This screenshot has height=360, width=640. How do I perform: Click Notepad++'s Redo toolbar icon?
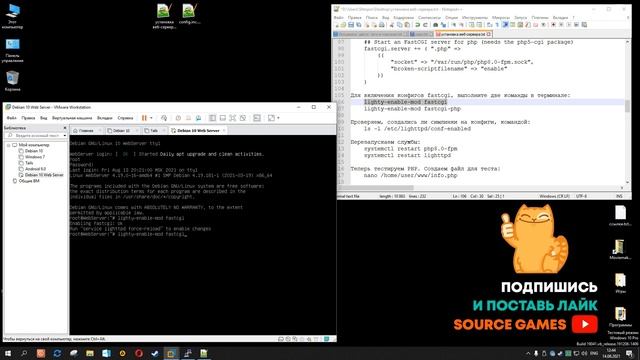point(425,25)
